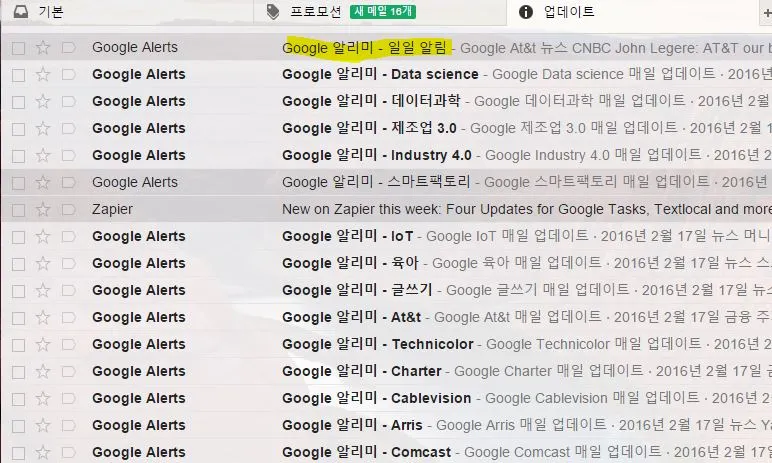
Task: Mark 제조업 3.0 email as important
Action: click(68, 129)
